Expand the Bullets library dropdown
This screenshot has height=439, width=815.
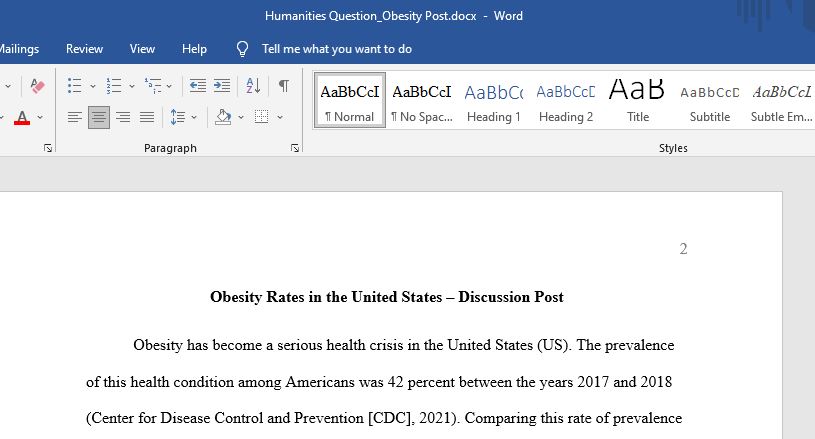point(93,86)
